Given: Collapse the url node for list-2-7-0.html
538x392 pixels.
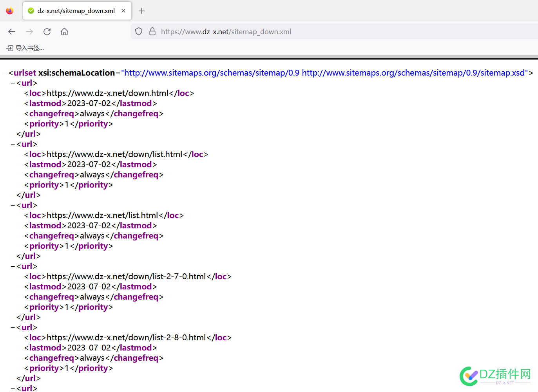Looking at the screenshot, I should (13, 267).
